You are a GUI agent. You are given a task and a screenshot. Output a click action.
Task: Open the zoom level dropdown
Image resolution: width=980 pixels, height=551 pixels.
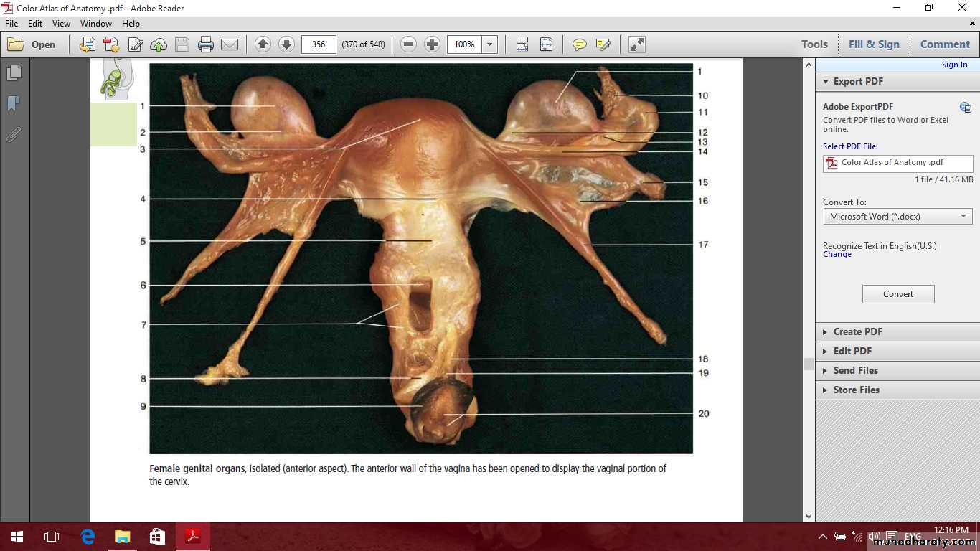point(490,44)
